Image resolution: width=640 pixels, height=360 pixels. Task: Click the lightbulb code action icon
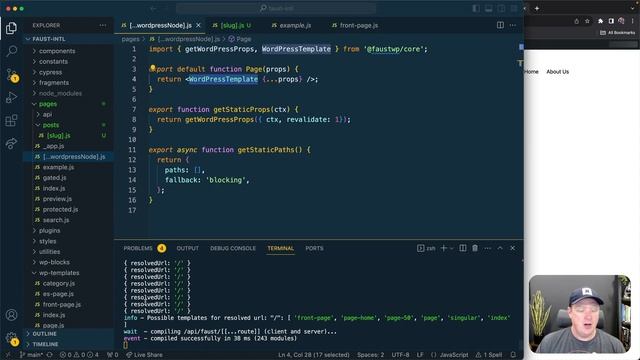(x=152, y=68)
